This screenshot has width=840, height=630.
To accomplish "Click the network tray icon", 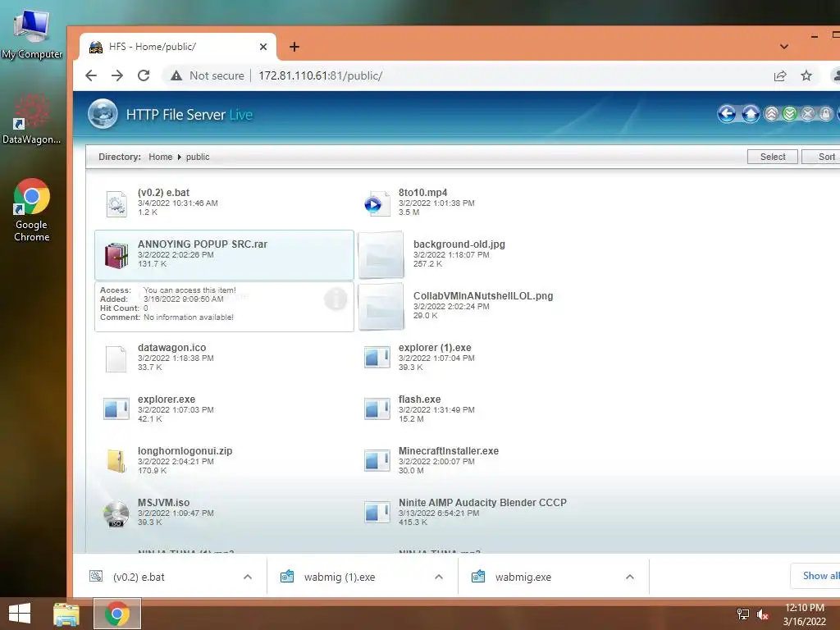I will coord(743,614).
